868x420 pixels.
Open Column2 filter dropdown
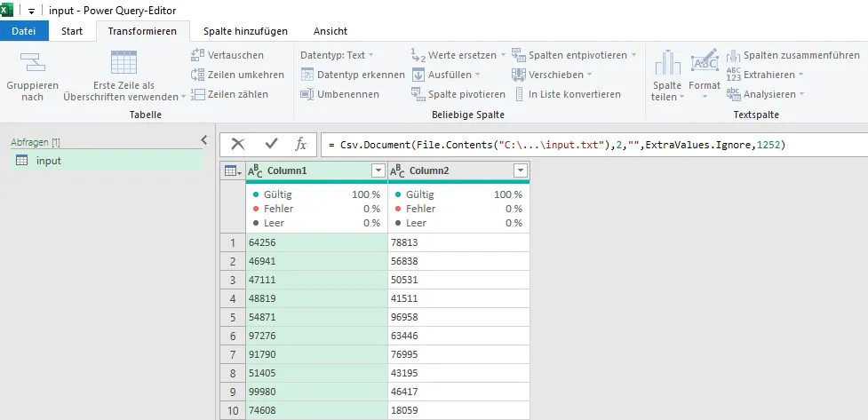point(521,171)
